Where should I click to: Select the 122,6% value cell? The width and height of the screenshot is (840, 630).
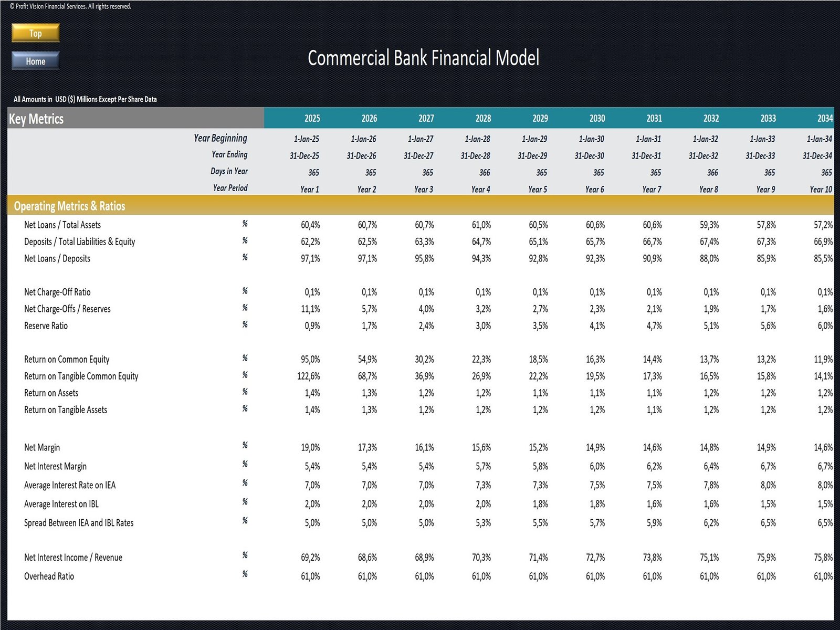tap(309, 376)
